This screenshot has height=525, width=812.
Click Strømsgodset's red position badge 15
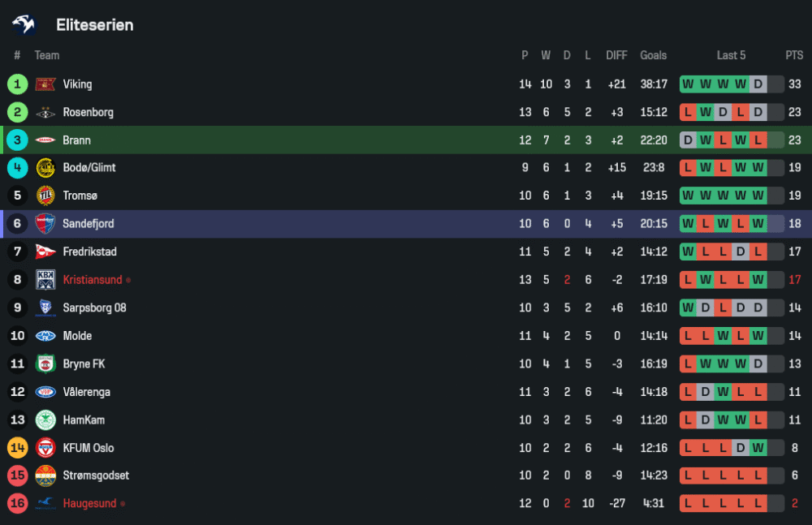click(x=17, y=476)
